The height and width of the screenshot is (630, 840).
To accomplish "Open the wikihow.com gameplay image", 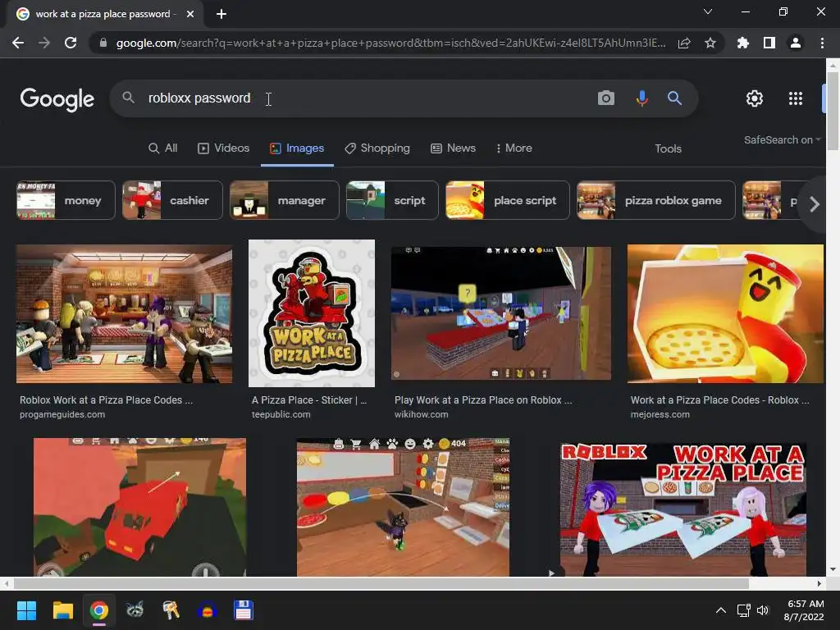I will pos(501,313).
